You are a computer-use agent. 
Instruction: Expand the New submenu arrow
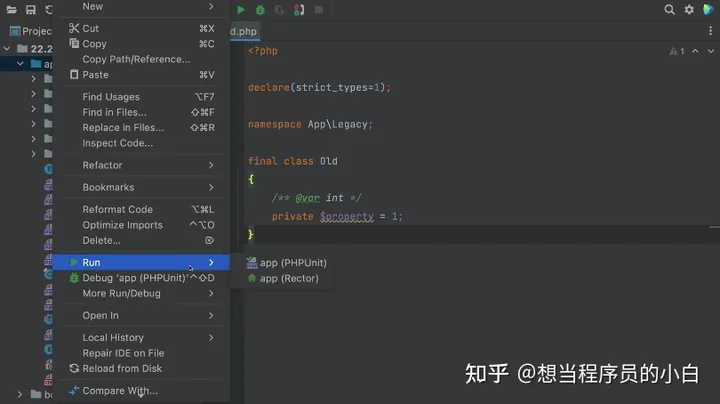pos(211,6)
